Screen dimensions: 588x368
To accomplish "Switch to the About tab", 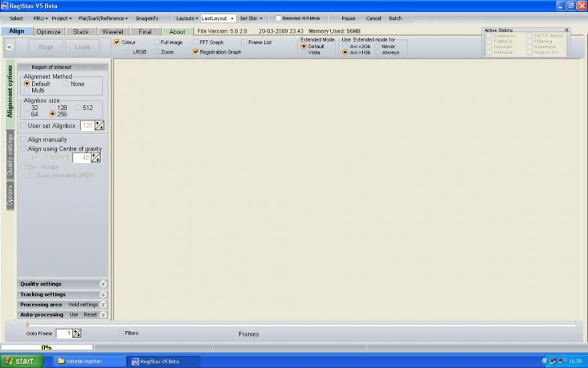I will [177, 32].
